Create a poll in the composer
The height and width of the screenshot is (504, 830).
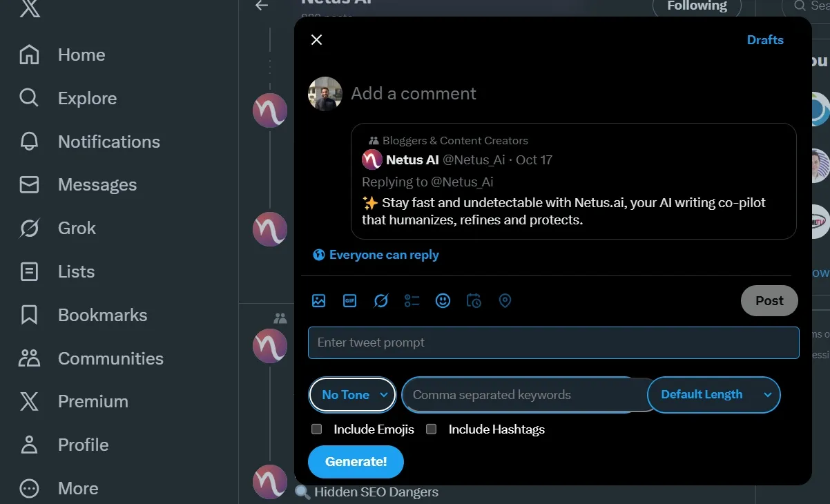coord(412,300)
